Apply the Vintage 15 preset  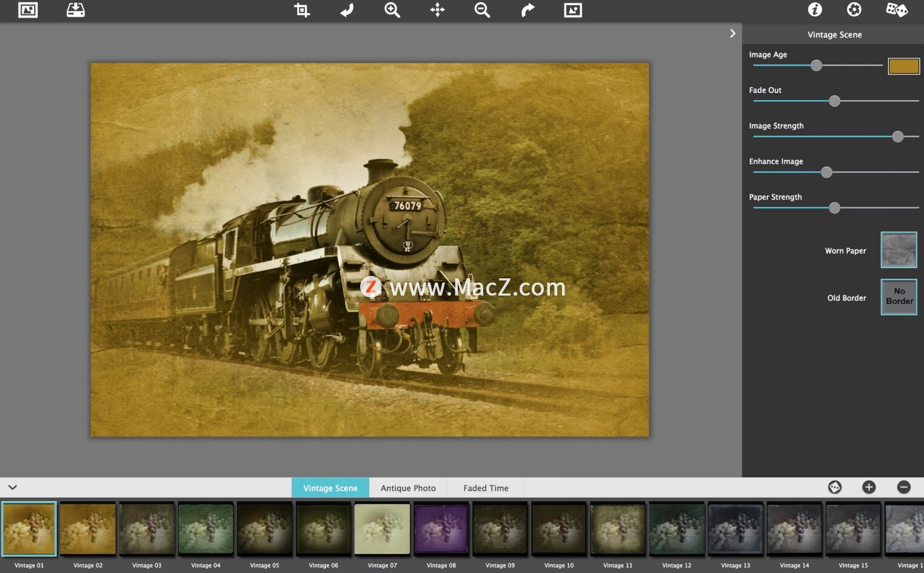click(x=852, y=529)
